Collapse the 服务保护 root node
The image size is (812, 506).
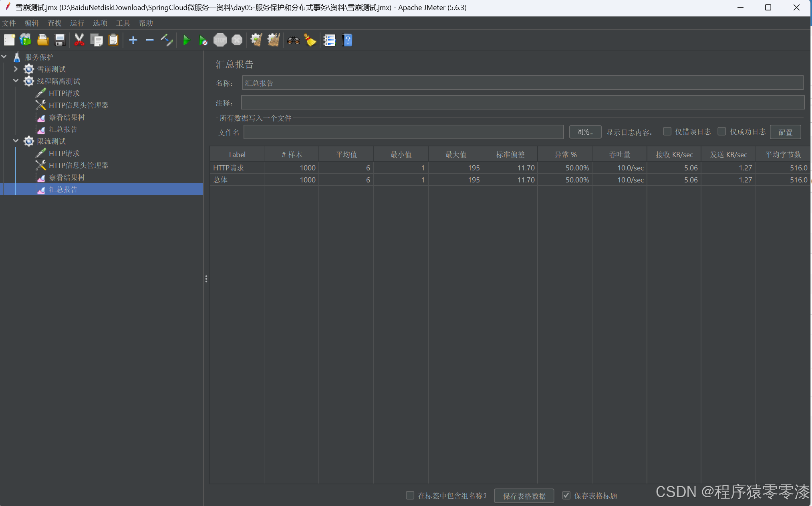tap(4, 57)
